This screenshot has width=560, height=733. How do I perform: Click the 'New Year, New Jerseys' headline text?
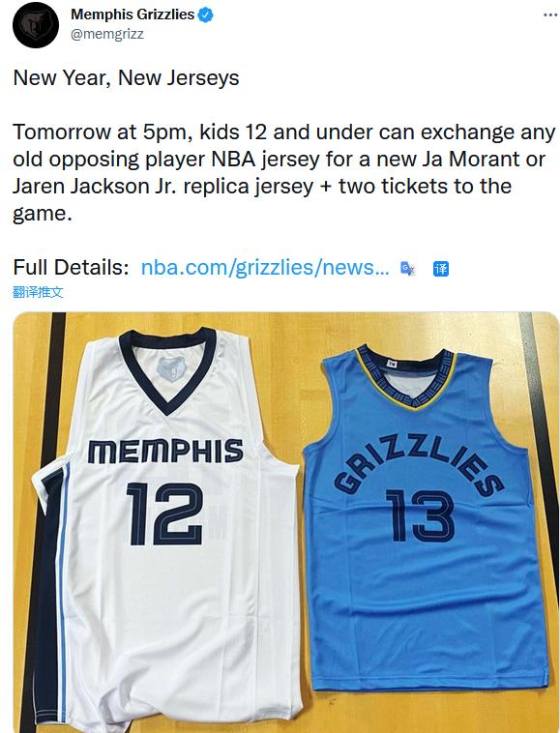click(126, 77)
